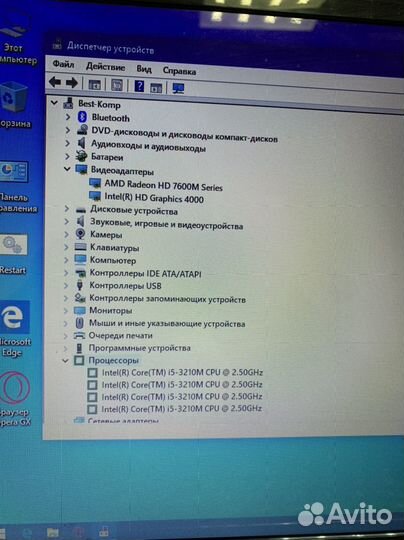
Task: Expand Контроллеры USB category
Action: [66, 285]
